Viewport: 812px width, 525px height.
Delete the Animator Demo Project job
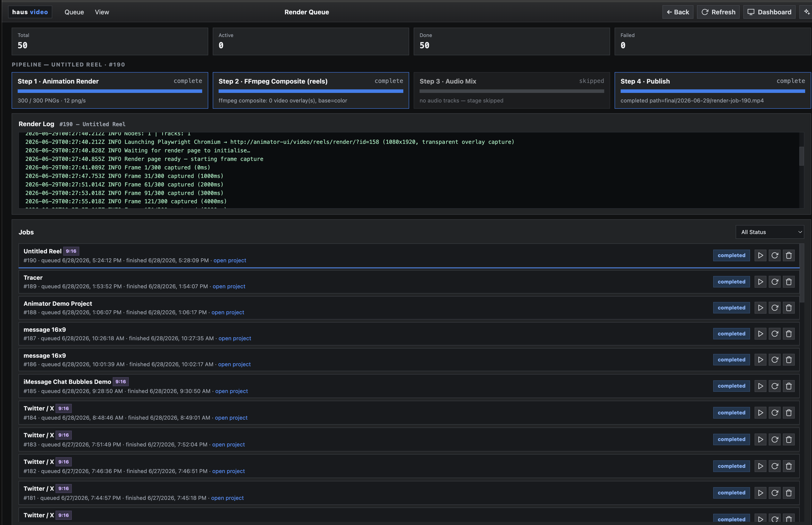coord(789,308)
